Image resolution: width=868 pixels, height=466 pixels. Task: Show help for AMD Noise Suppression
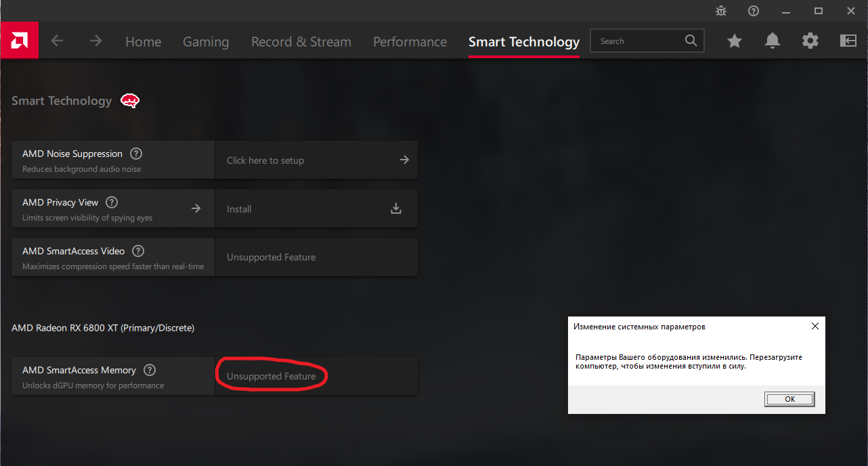tap(136, 154)
